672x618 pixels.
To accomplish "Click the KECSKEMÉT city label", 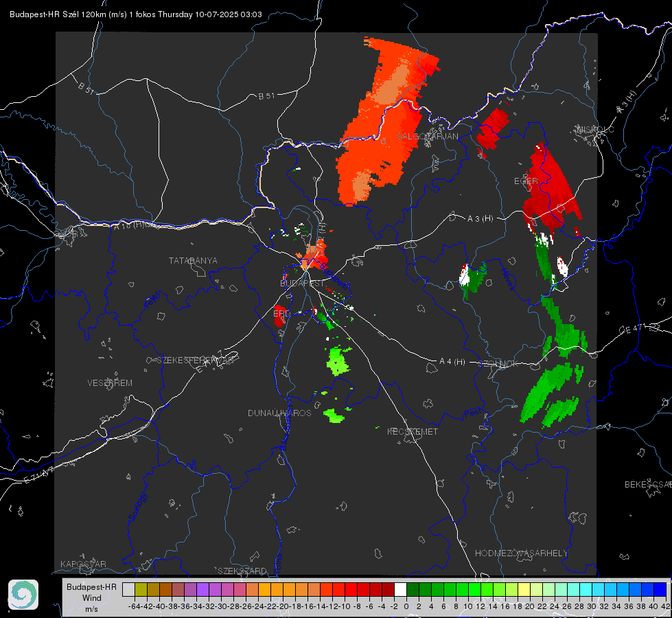I will (x=413, y=431).
